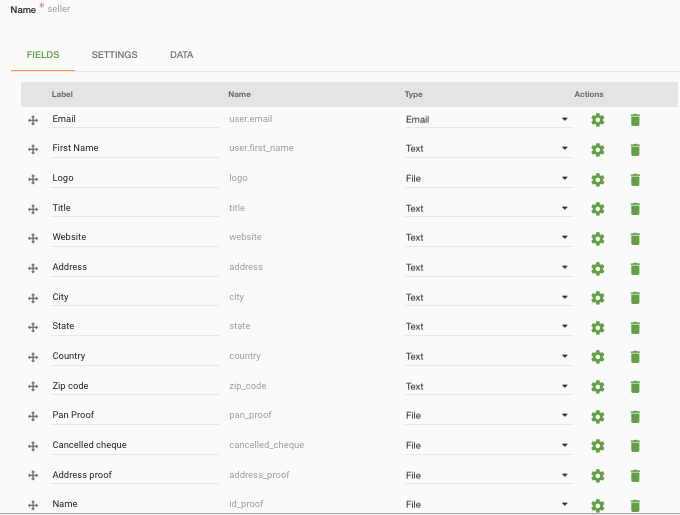Grab the move handle for Title row
The height and width of the screenshot is (515, 680).
33,209
